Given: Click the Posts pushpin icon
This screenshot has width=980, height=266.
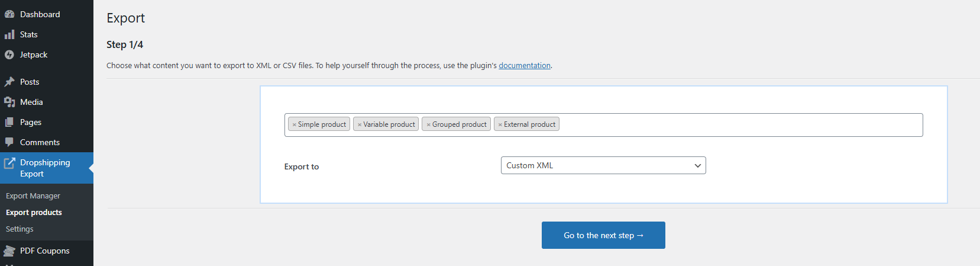Looking at the screenshot, I should point(9,82).
